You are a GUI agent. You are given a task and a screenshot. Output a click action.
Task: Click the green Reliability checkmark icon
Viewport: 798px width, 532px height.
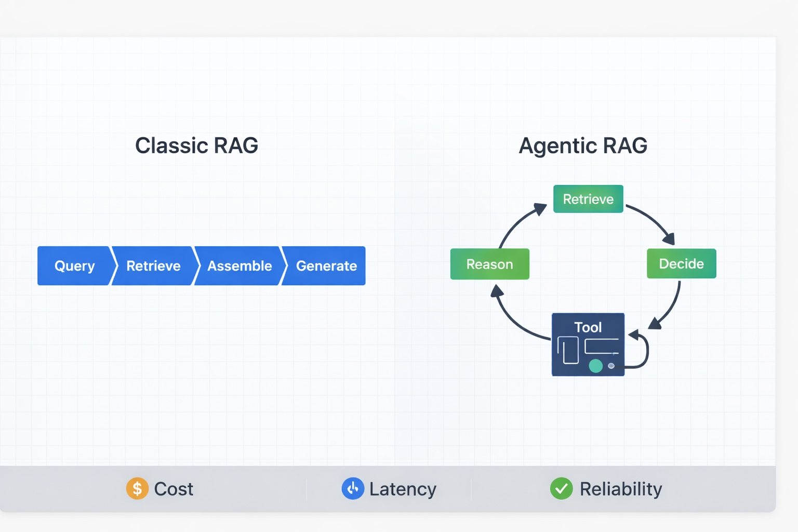point(561,488)
